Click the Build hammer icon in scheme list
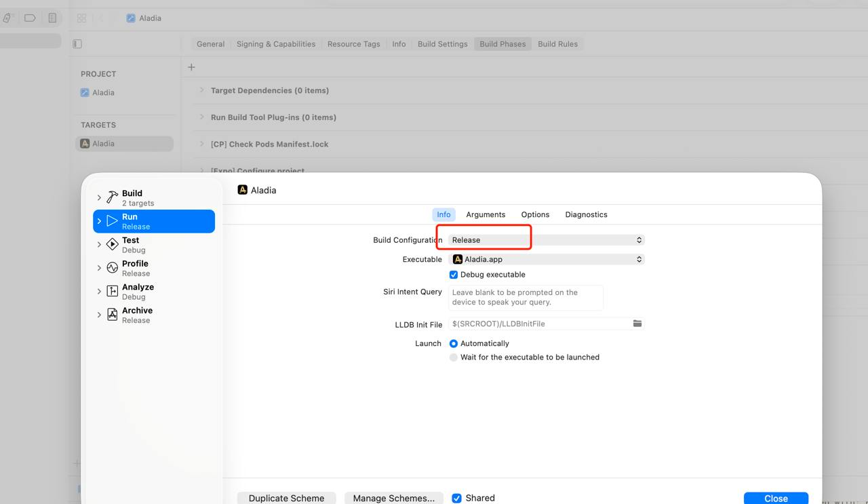This screenshot has height=504, width=868. click(113, 197)
